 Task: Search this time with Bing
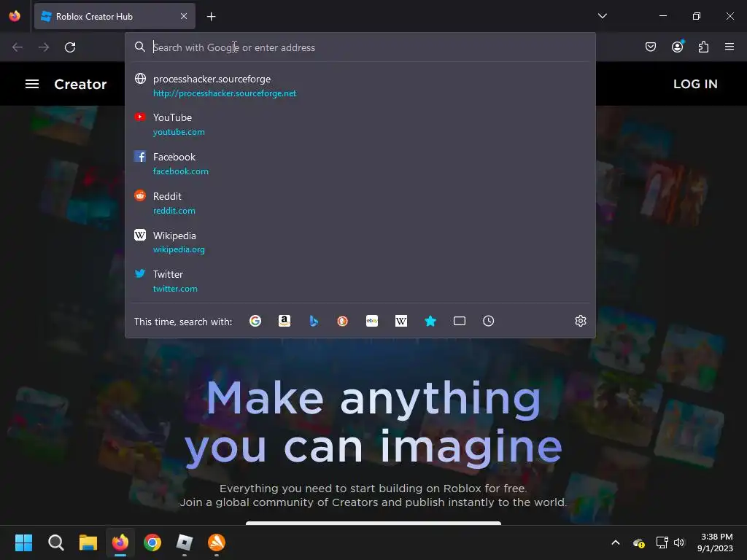(314, 321)
